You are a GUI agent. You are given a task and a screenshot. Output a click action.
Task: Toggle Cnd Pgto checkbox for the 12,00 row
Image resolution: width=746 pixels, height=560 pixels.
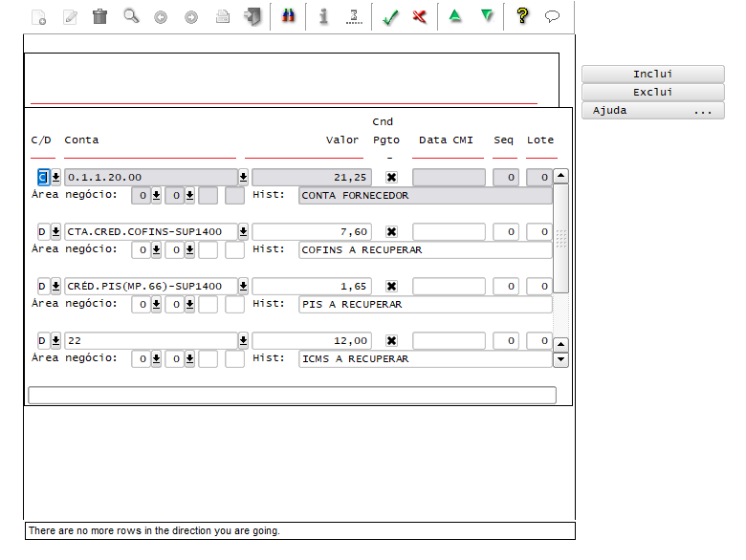(391, 341)
